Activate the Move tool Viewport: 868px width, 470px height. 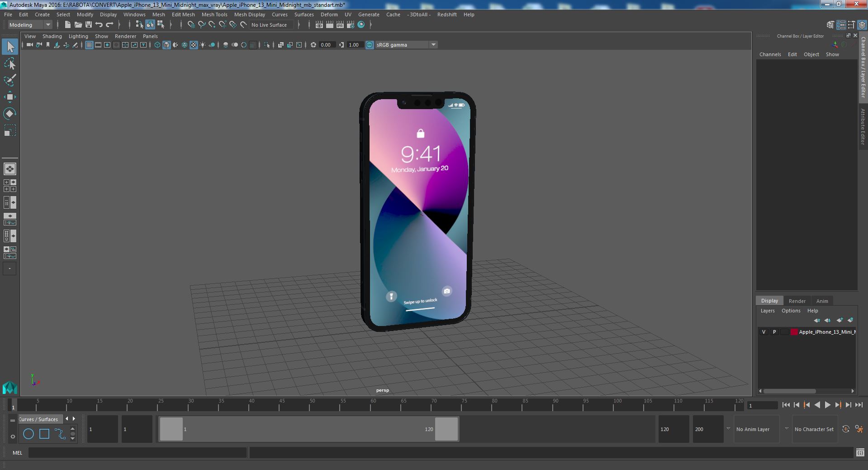10,97
